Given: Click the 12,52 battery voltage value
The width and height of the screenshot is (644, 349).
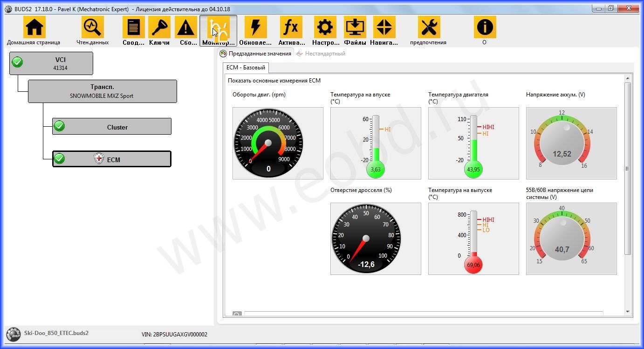Looking at the screenshot, I should pyautogui.click(x=562, y=154).
